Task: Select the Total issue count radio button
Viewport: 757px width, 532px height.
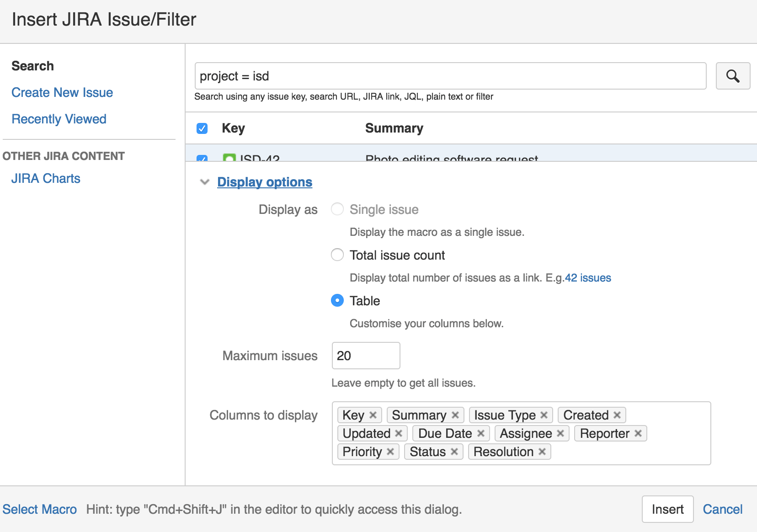Action: [337, 255]
